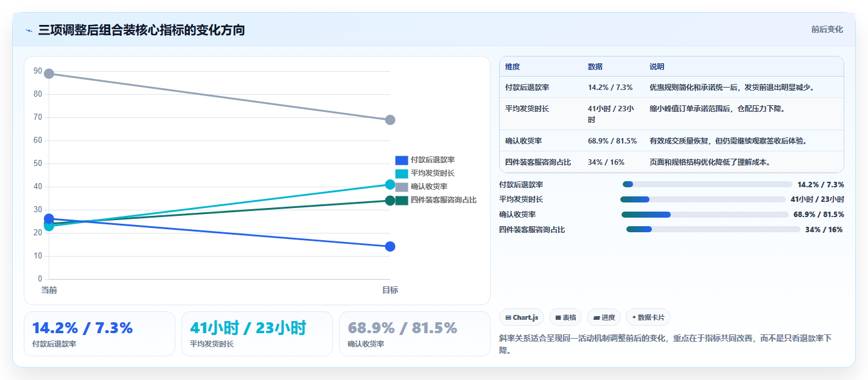
Task: Click the 表格 chip
Action: 565,317
